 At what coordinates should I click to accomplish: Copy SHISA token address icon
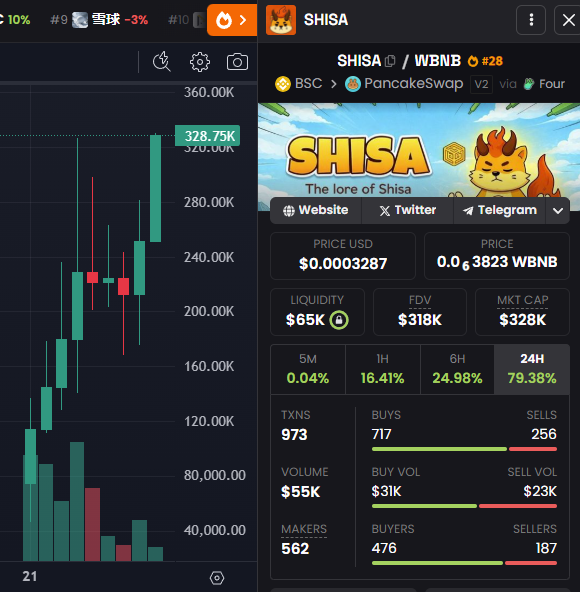pos(390,61)
